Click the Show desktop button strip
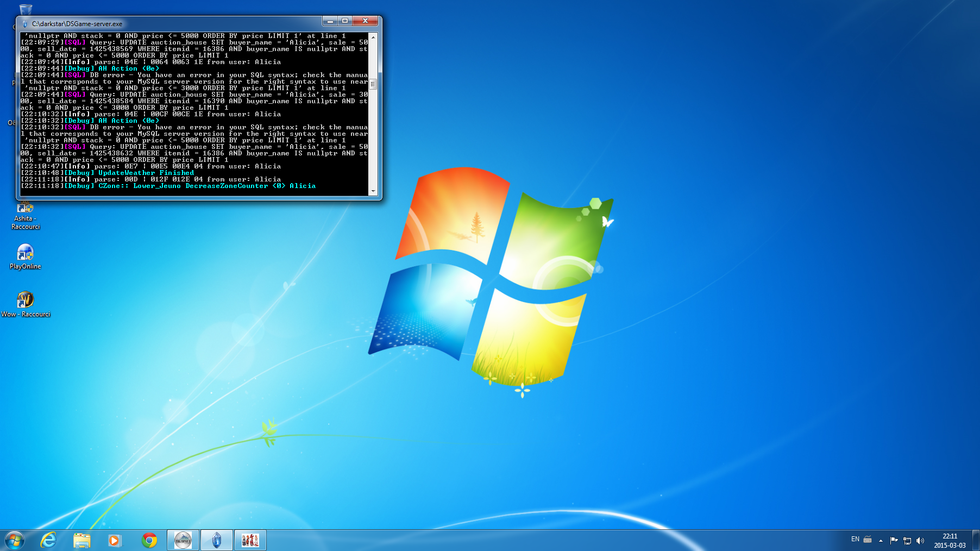Screen dimensions: 980x551 [976, 540]
